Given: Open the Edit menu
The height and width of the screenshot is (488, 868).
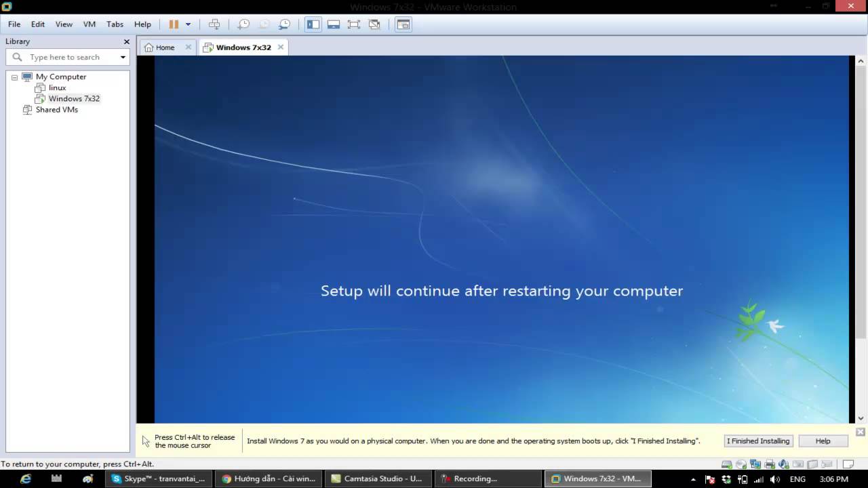Looking at the screenshot, I should [x=38, y=24].
